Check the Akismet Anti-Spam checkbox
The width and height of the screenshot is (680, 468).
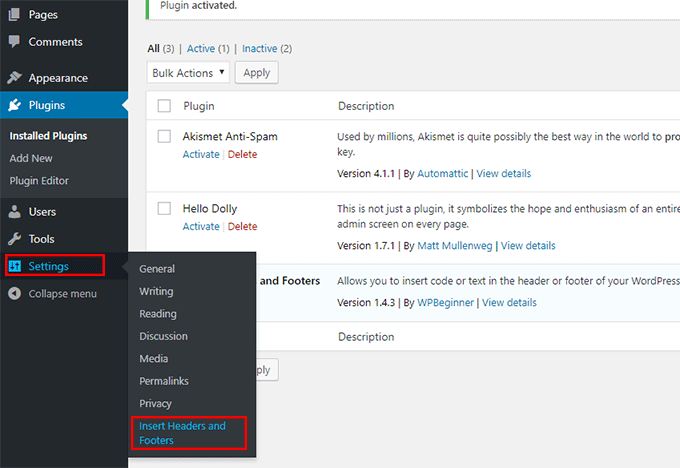164,136
